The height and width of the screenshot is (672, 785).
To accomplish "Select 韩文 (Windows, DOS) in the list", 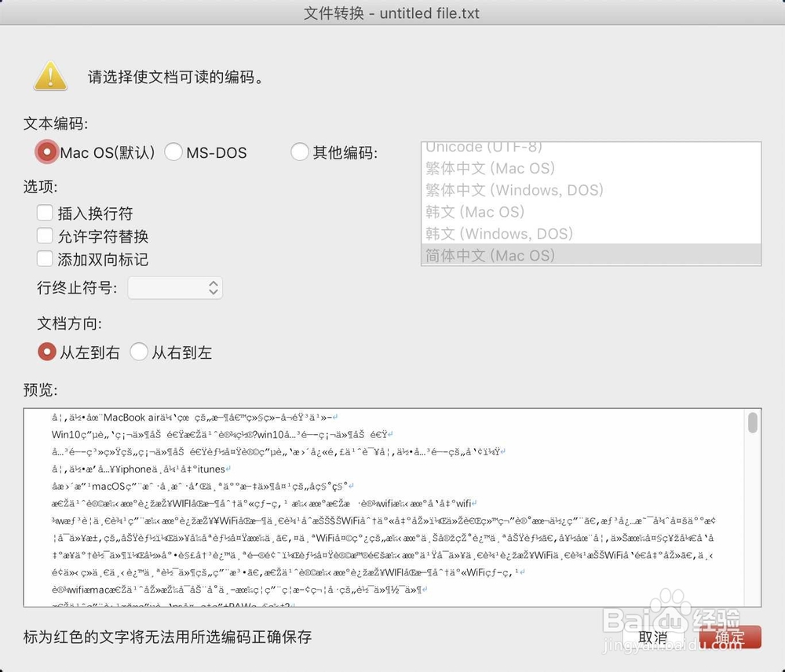I will pos(591,234).
